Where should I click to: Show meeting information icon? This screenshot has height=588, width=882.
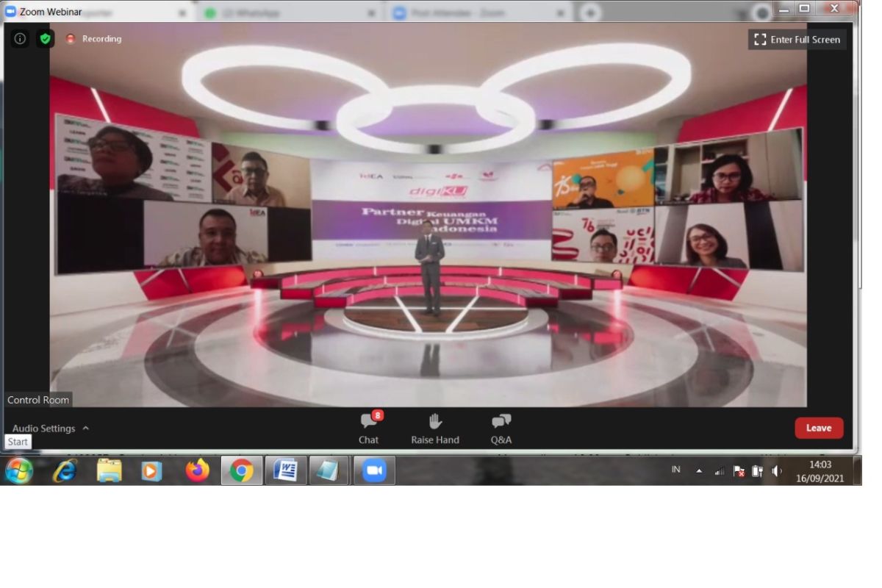[20, 39]
